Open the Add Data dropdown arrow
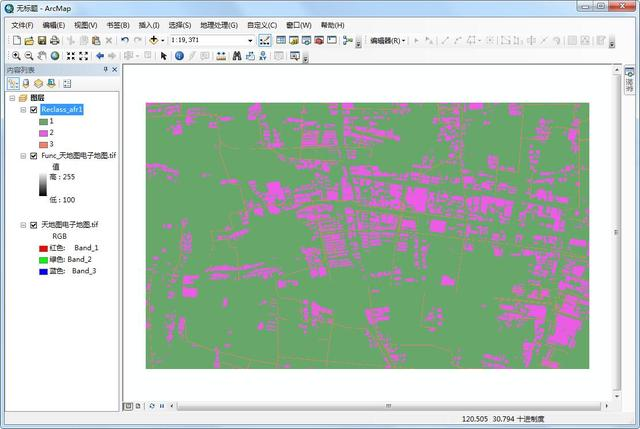The height and width of the screenshot is (429, 640). tap(162, 40)
